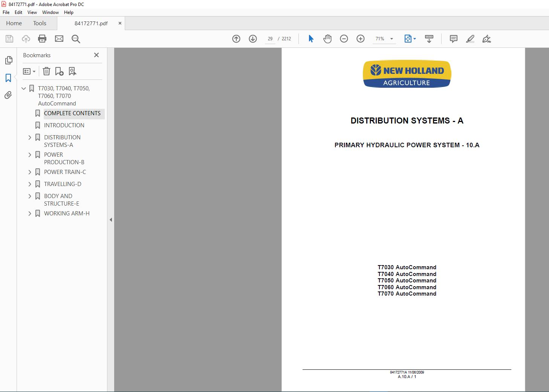The width and height of the screenshot is (549, 392).
Task: Open the File menu
Action: pyautogui.click(x=6, y=12)
